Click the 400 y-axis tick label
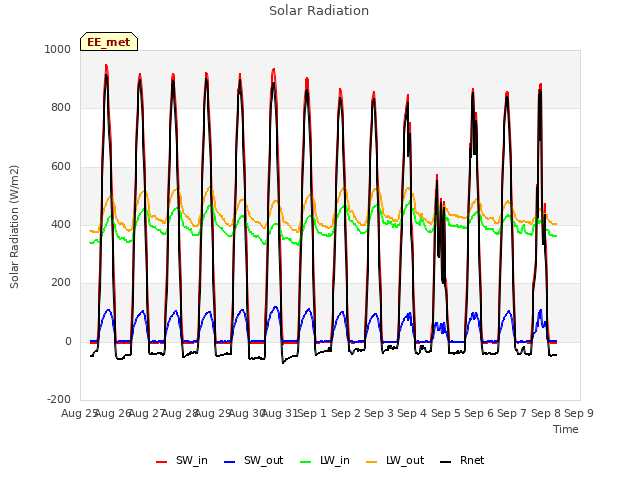Viewport: 640px width, 480px height. [x=61, y=224]
